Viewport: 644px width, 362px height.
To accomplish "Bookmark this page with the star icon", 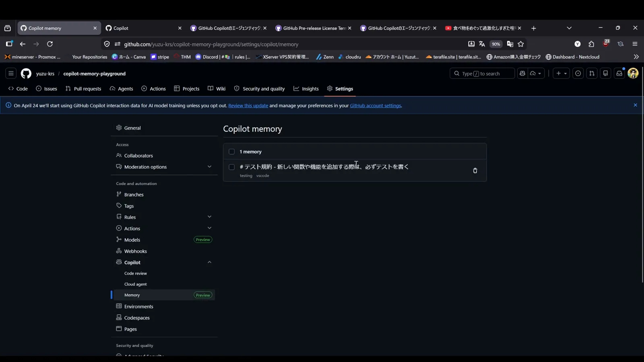I will pyautogui.click(x=521, y=44).
